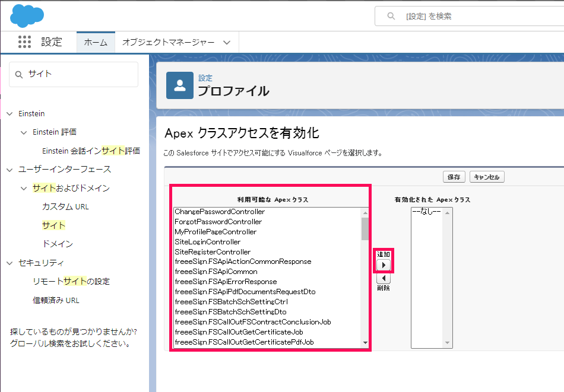Collapse the ユーザーインターフェース section chevron
Viewport: 564px width, 392px height.
(x=9, y=170)
